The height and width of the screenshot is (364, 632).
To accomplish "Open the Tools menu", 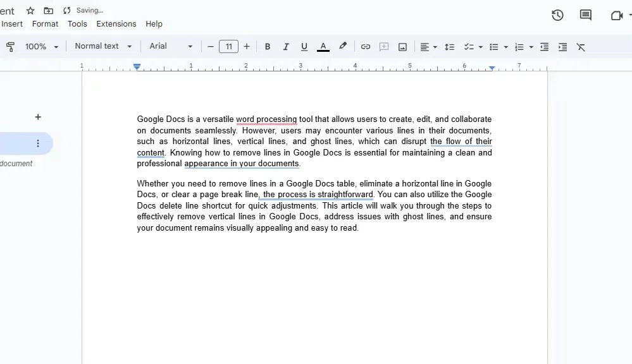I will [x=77, y=24].
